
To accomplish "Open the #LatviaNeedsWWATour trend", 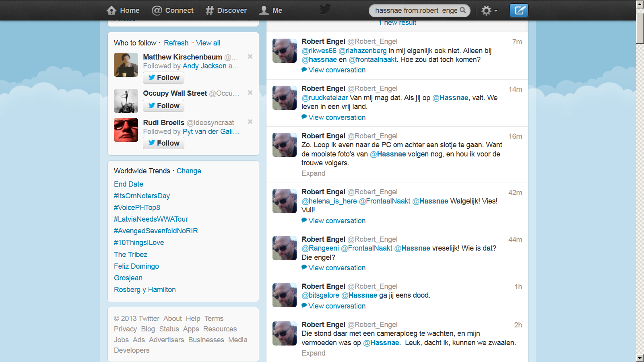I will click(151, 219).
